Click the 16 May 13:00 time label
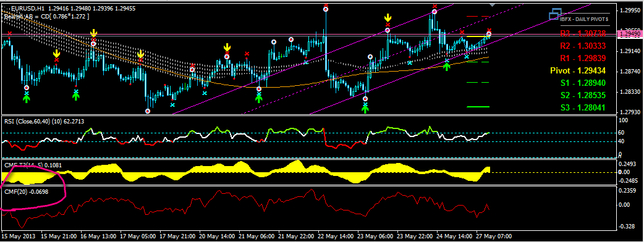 98,236
